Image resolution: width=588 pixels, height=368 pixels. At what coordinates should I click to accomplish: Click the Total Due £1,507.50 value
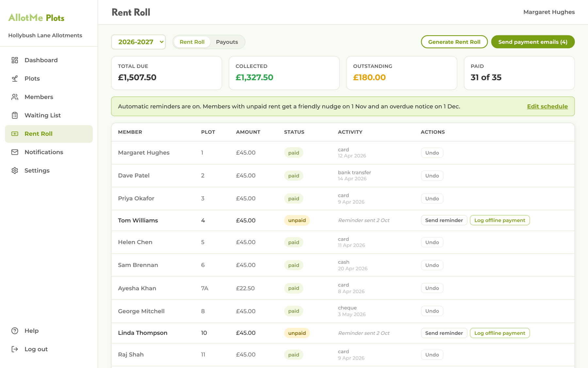point(137,78)
